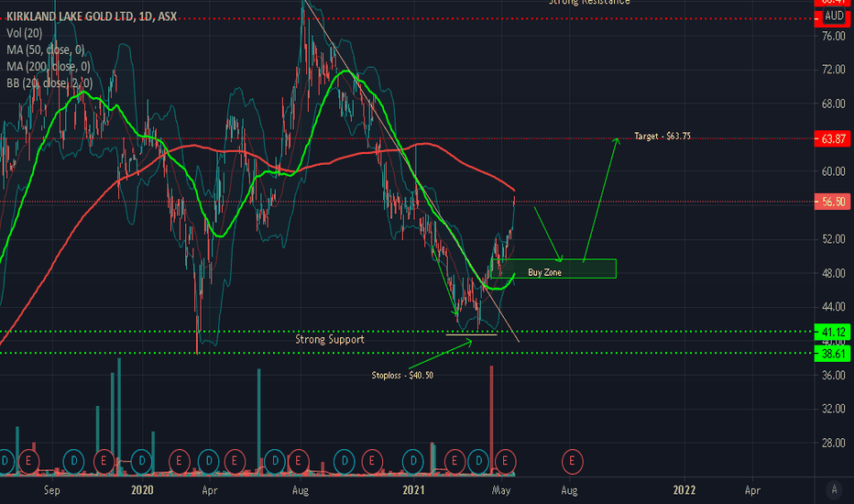The width and height of the screenshot is (854, 504).
Task: Click the Sep label on the time axis
Action: (51, 490)
